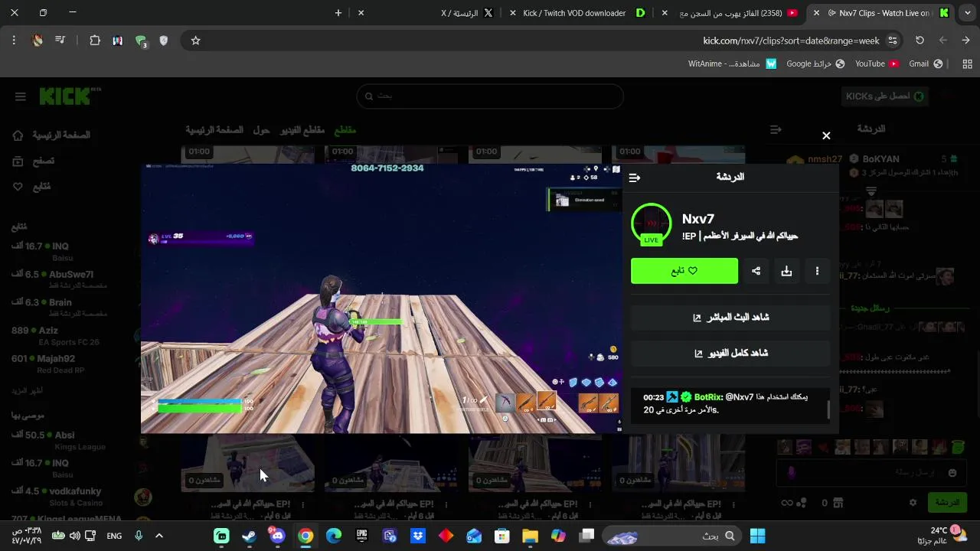Open the emoji picker in chat
Screen dimensions: 980x551
click(x=952, y=473)
